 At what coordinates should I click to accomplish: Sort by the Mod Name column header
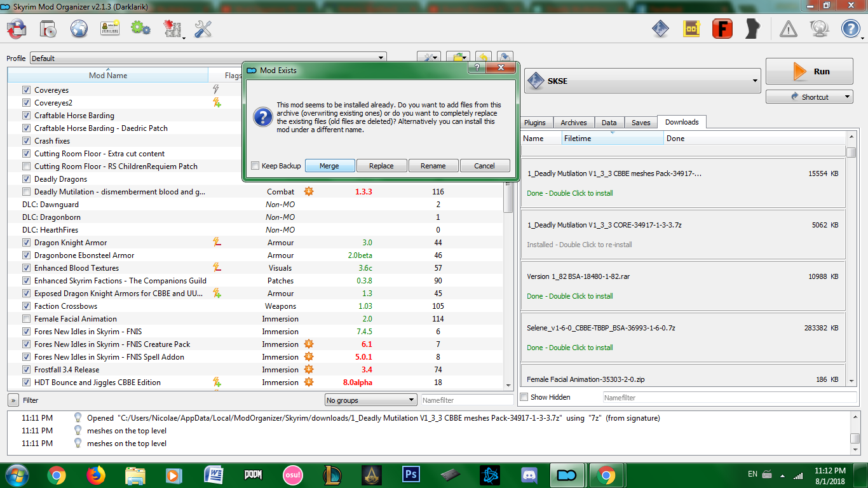(108, 75)
